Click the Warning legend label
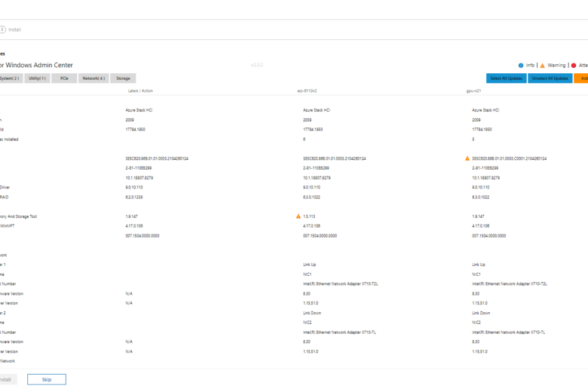 pos(556,66)
